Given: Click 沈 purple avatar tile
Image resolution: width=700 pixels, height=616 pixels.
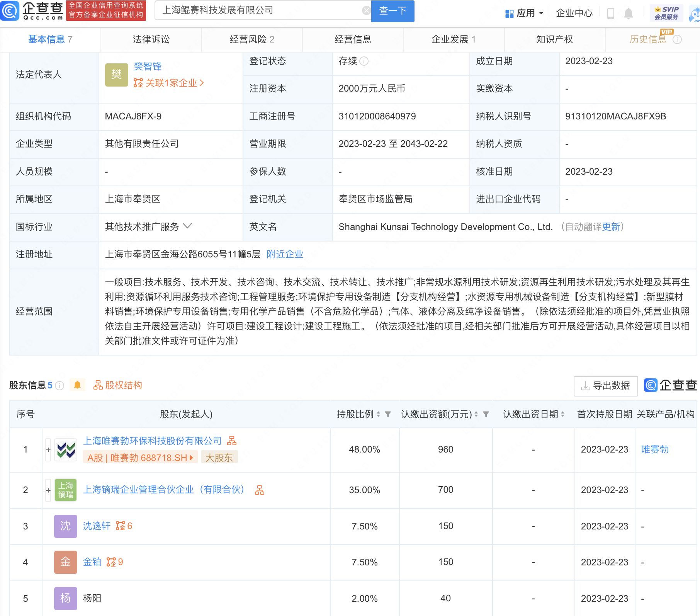Looking at the screenshot, I should pos(66,526).
